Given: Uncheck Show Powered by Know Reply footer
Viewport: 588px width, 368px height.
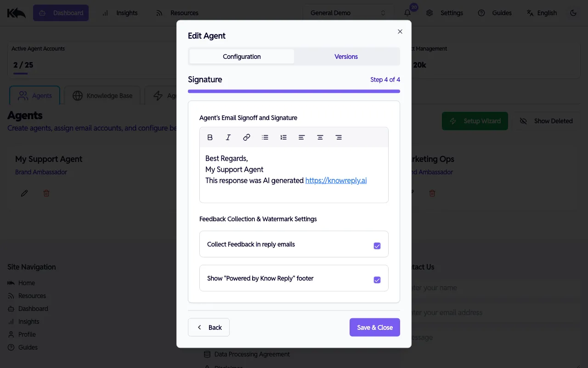Looking at the screenshot, I should 377,280.
